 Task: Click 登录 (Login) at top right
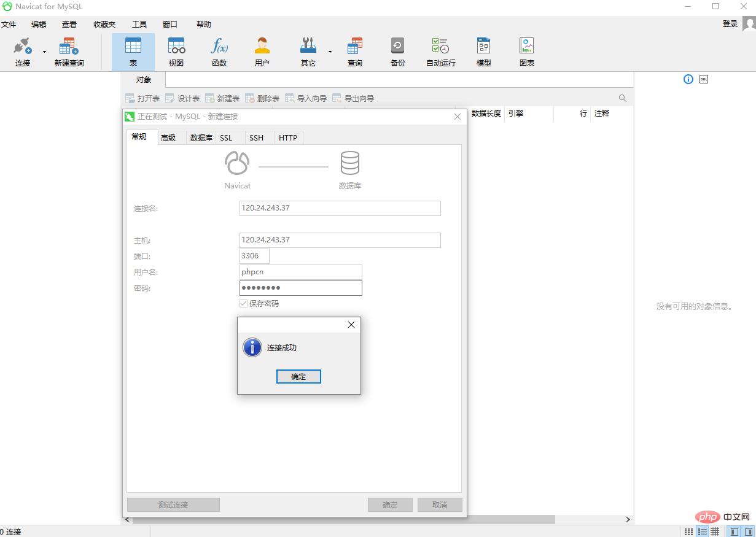[x=730, y=24]
